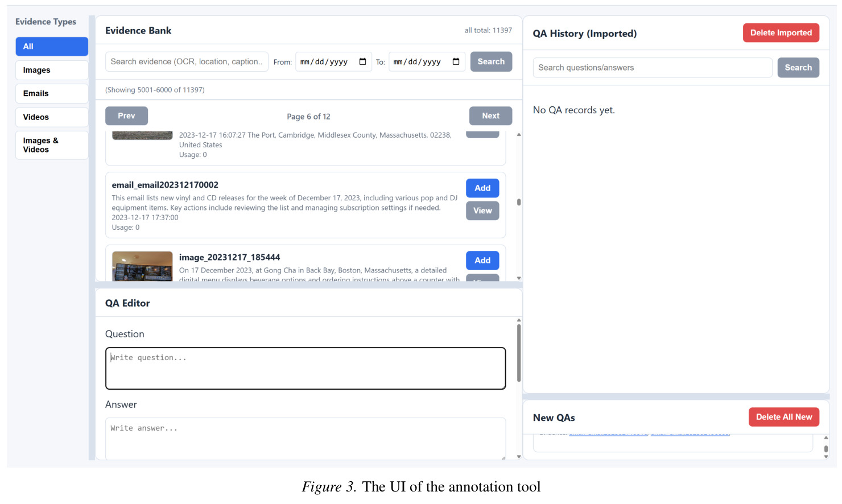The image size is (842, 504).
Task: Filter by Emails evidence type
Action: pyautogui.click(x=52, y=93)
